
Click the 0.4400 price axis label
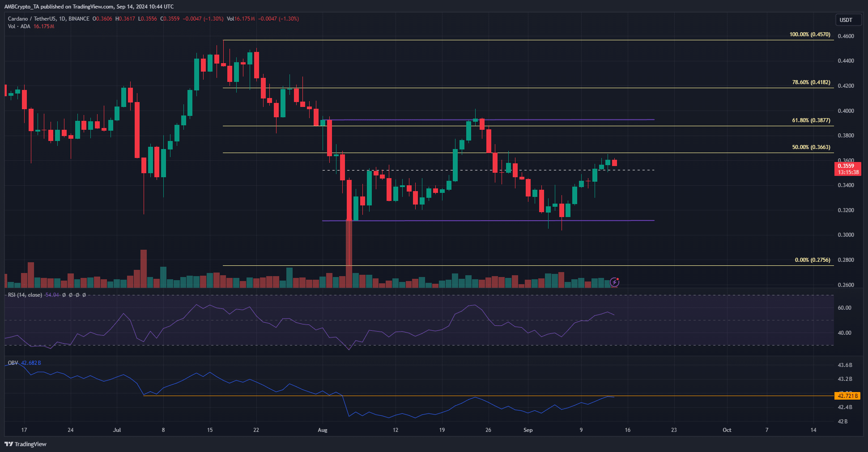(846, 61)
